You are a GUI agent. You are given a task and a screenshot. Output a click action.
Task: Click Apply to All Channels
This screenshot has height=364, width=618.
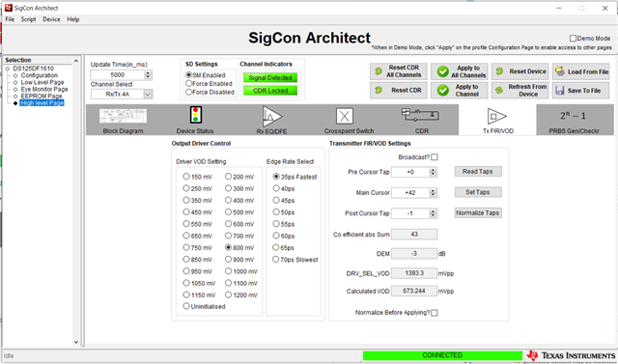point(460,71)
